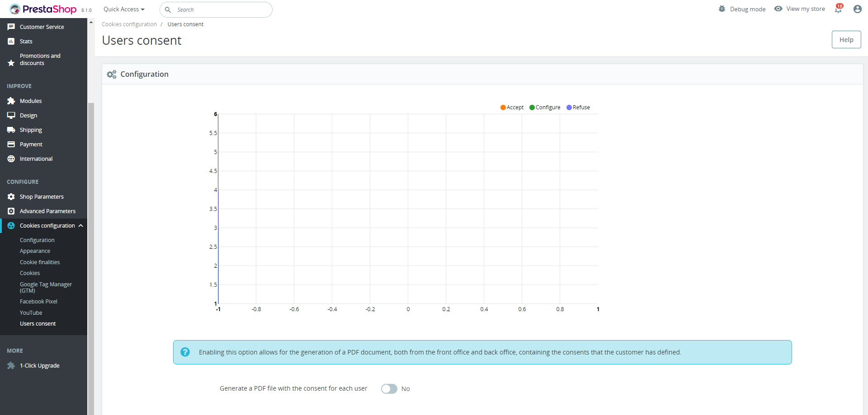Click the search magnifier icon
This screenshot has width=868, height=415.
coord(168,9)
